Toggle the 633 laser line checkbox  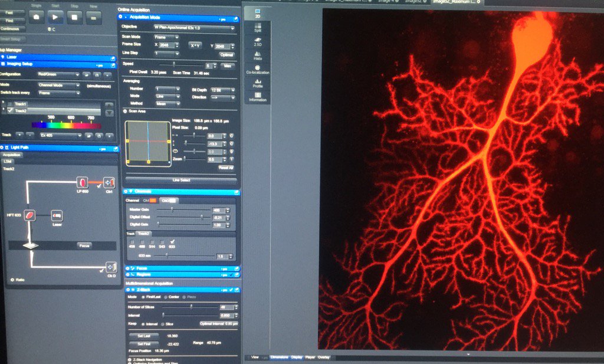coord(172,241)
